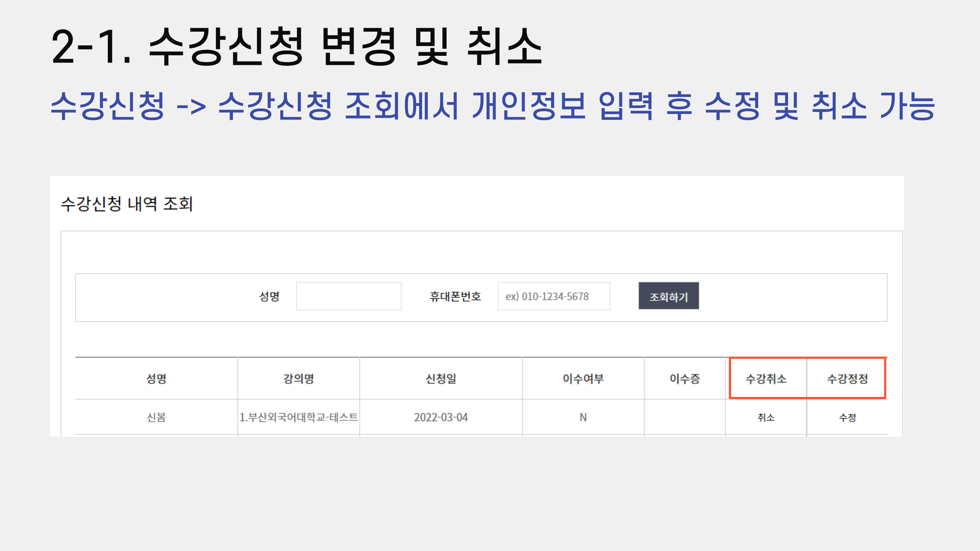The height and width of the screenshot is (551, 980).
Task: Click the 휴대폰번호 field label
Action: [455, 296]
